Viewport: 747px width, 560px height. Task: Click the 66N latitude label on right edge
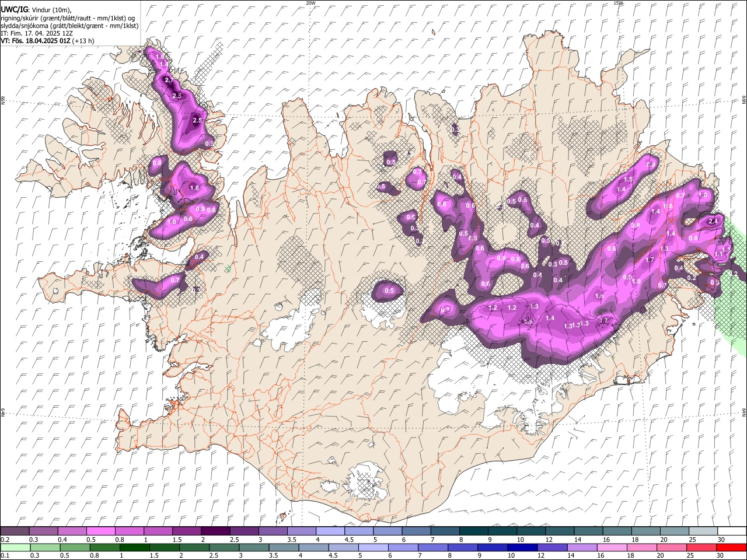tap(744, 100)
